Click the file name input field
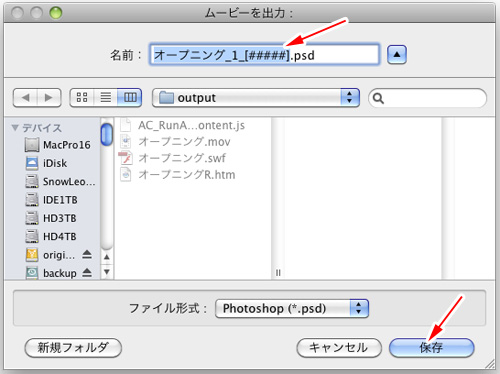The image size is (500, 374). 264,55
